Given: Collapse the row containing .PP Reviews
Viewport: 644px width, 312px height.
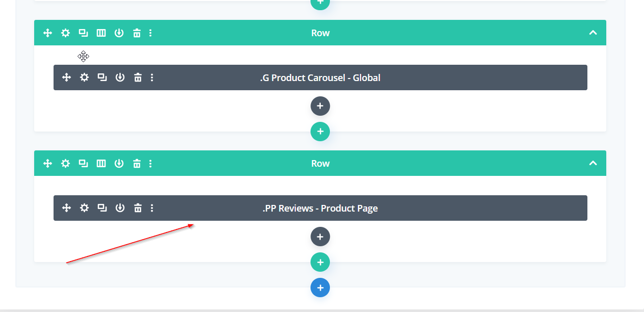Looking at the screenshot, I should pyautogui.click(x=593, y=164).
